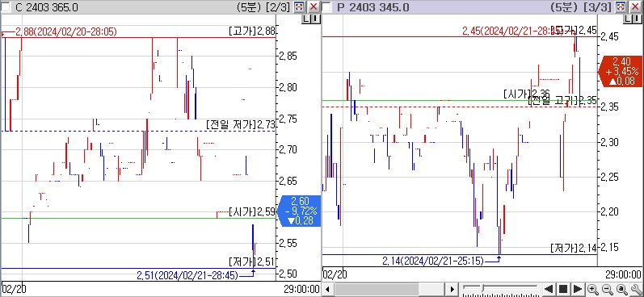Click the 'L' mini button on the call chart
Viewport: 644px width, 297px height.
[x=307, y=19]
